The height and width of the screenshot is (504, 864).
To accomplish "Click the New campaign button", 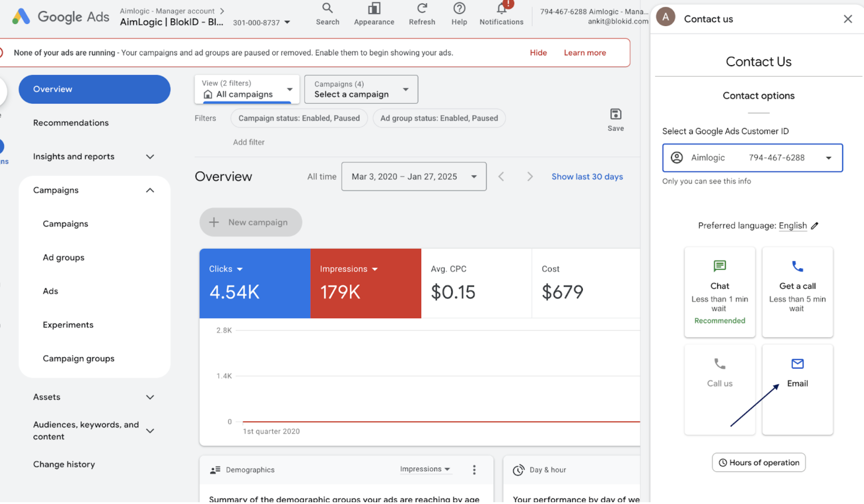I will pyautogui.click(x=251, y=222).
